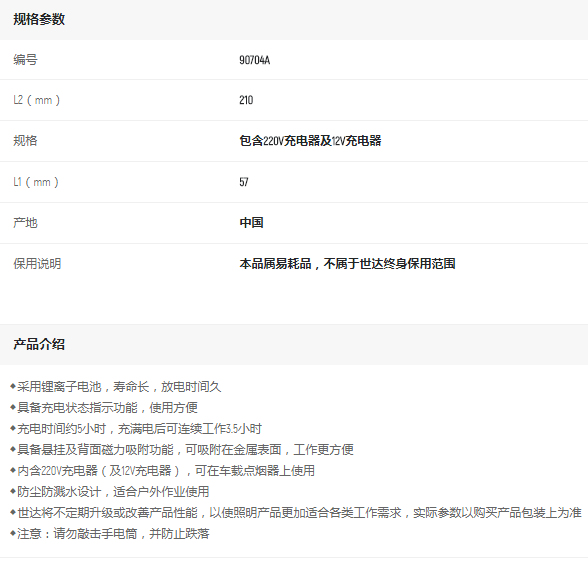Click the 规格 row label
Viewport: 588px width, 566px height.
(25, 141)
